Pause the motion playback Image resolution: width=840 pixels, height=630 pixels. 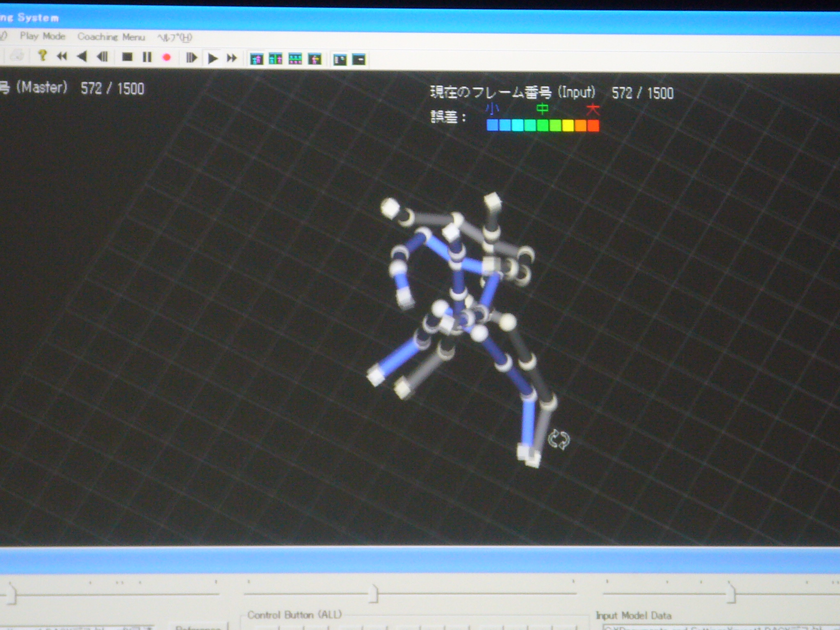(147, 57)
